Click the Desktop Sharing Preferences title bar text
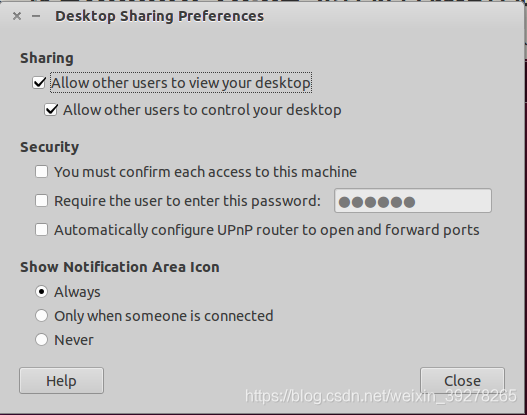 [159, 16]
